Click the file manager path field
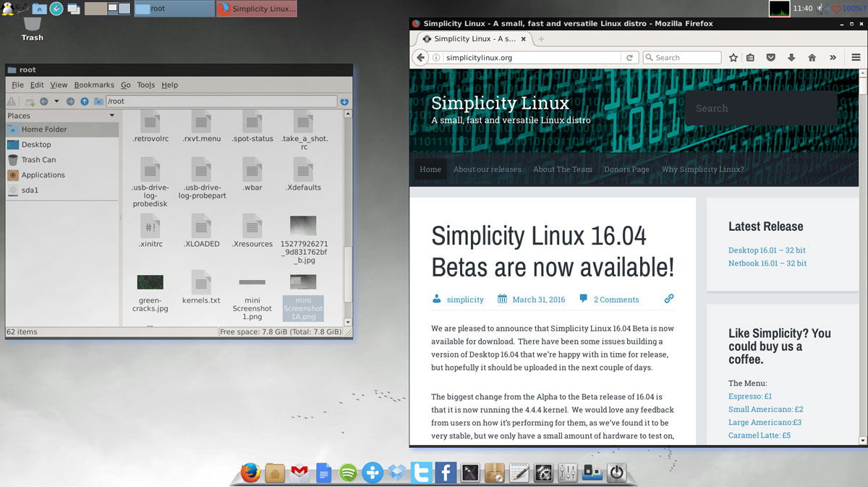Screen dimensions: 868x487 click(x=221, y=101)
